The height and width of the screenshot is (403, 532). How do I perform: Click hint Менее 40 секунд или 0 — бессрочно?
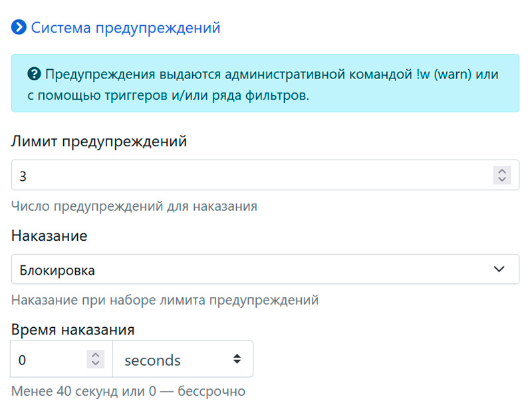pos(128,390)
